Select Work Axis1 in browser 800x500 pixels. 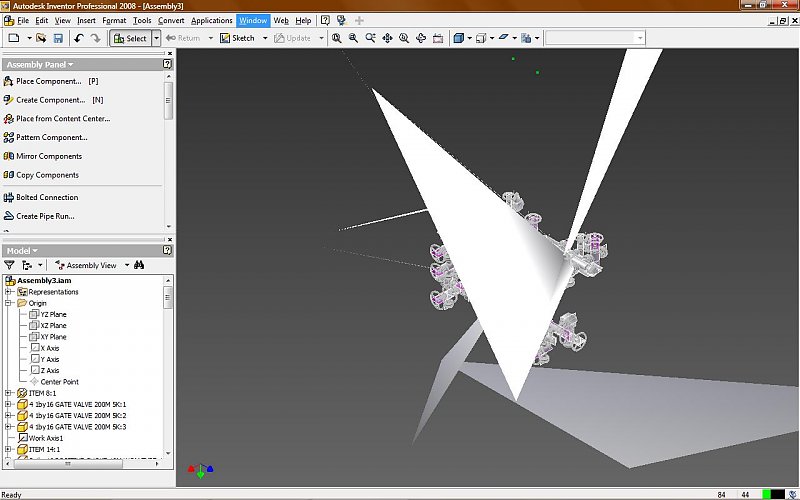click(40, 438)
